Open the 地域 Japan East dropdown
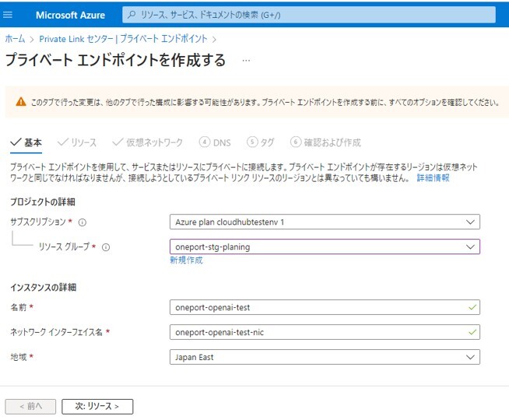Viewport: 509px width, 420px height. 325,357
